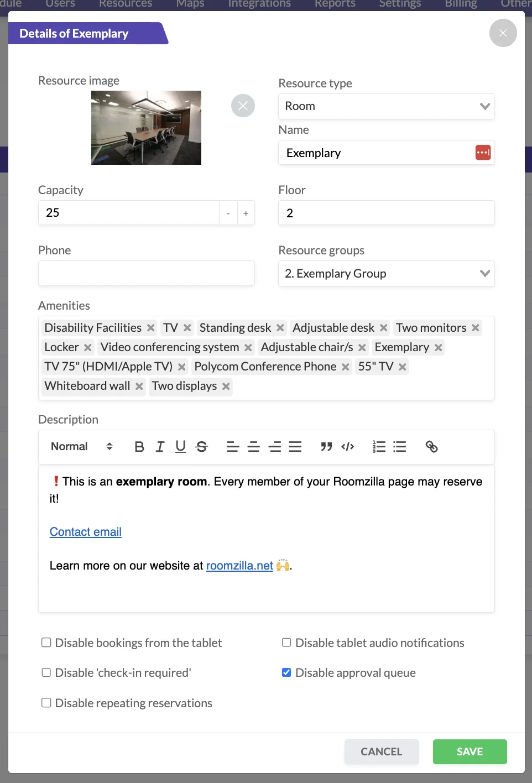This screenshot has width=532, height=783.
Task: Create a numbered list in description
Action: (379, 447)
